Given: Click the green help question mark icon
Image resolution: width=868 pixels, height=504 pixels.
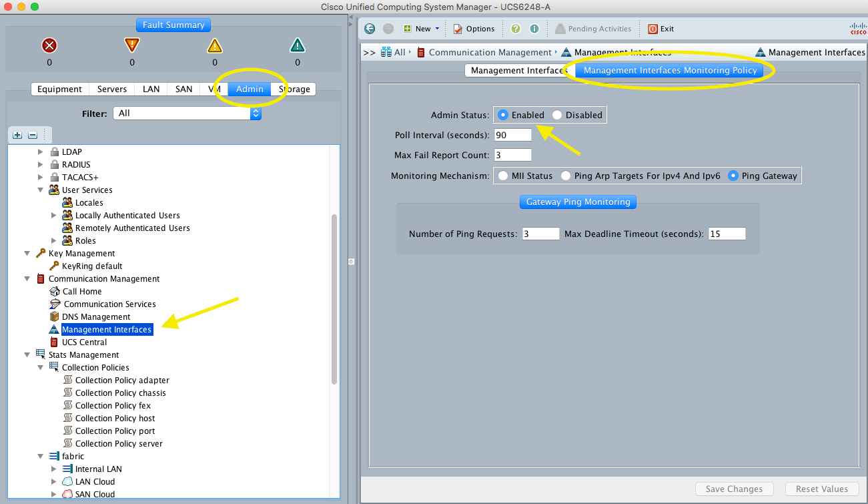Looking at the screenshot, I should coord(516,29).
